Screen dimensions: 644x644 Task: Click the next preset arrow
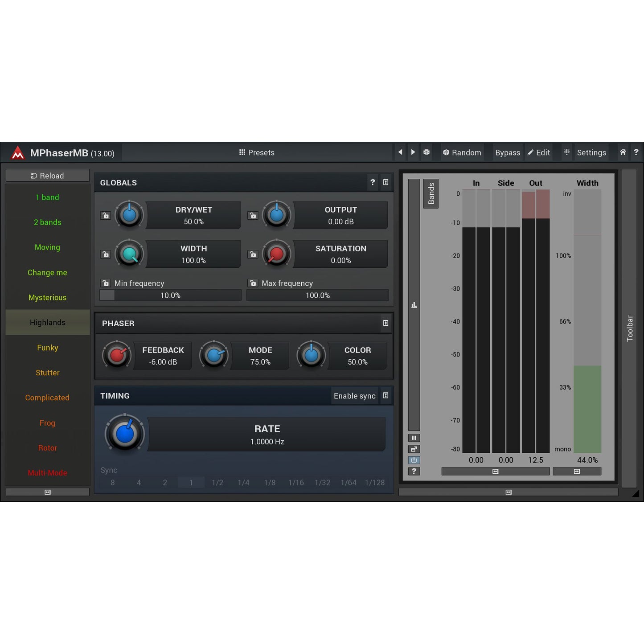[413, 152]
